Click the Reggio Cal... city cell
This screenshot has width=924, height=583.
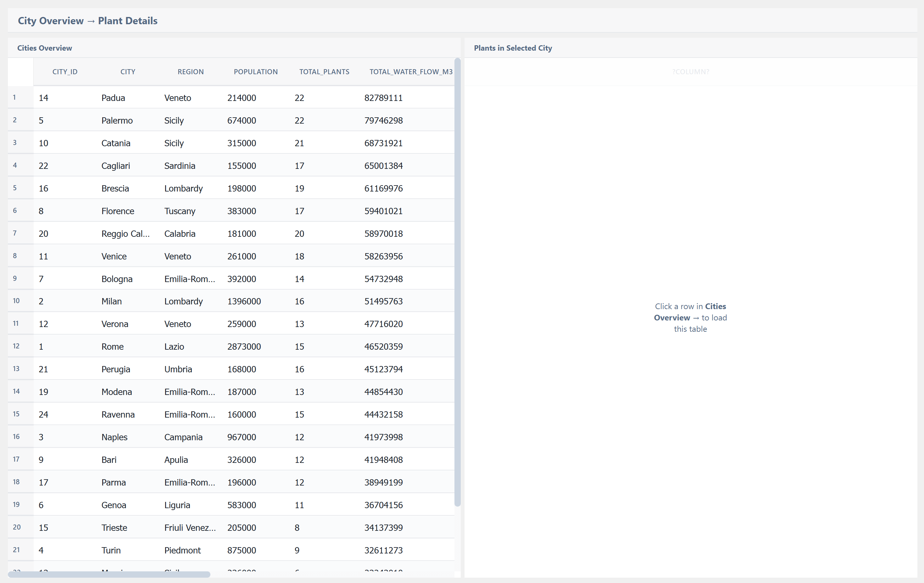125,234
